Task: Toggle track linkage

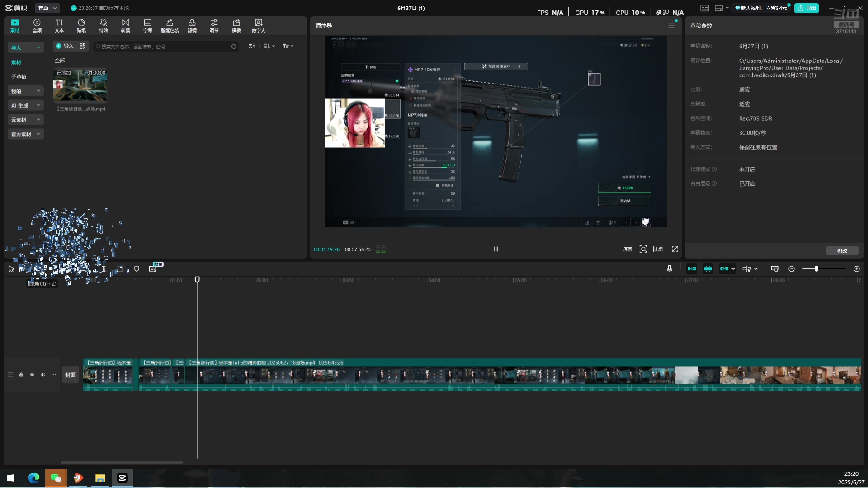Action: pyautogui.click(x=724, y=269)
